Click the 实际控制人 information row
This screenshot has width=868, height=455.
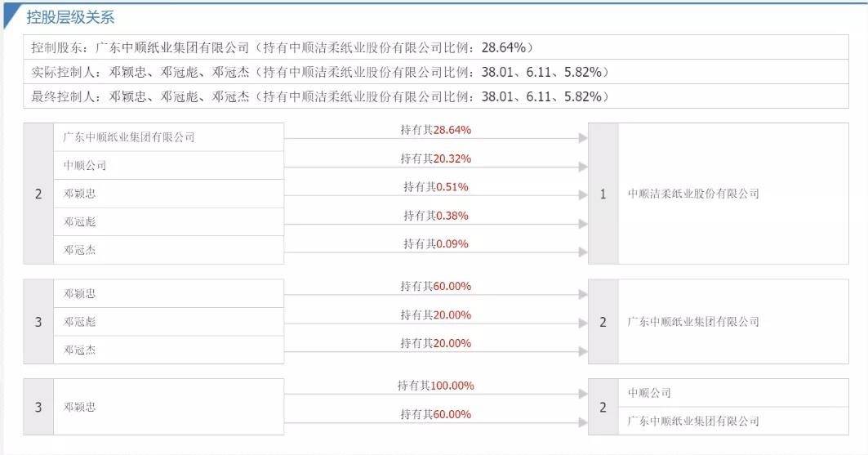(x=319, y=72)
